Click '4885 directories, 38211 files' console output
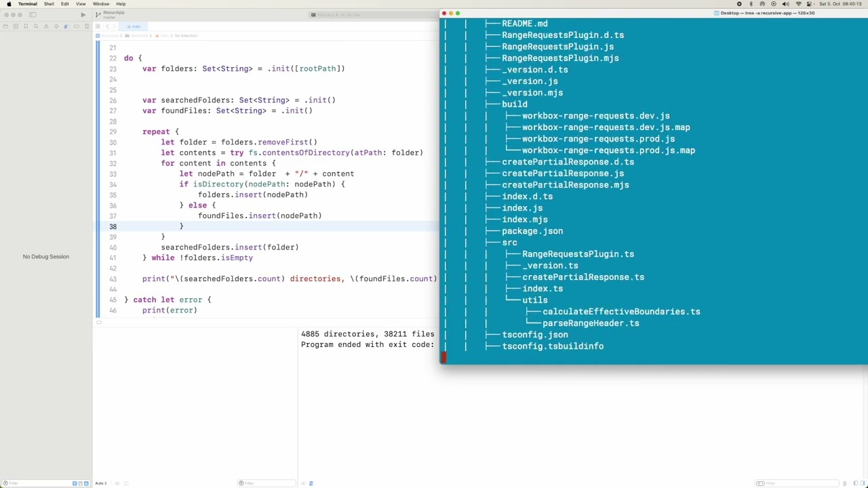The image size is (868, 488). point(368,334)
